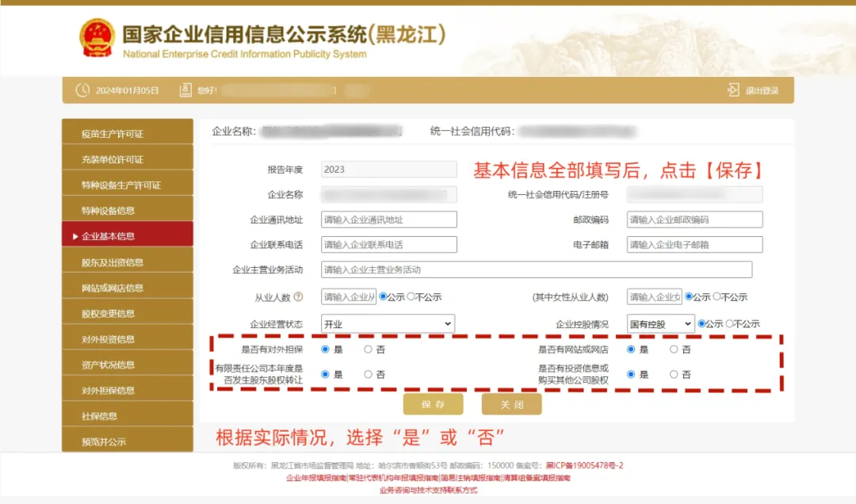Click the clock icon beside the date
856x504 pixels.
point(82,90)
